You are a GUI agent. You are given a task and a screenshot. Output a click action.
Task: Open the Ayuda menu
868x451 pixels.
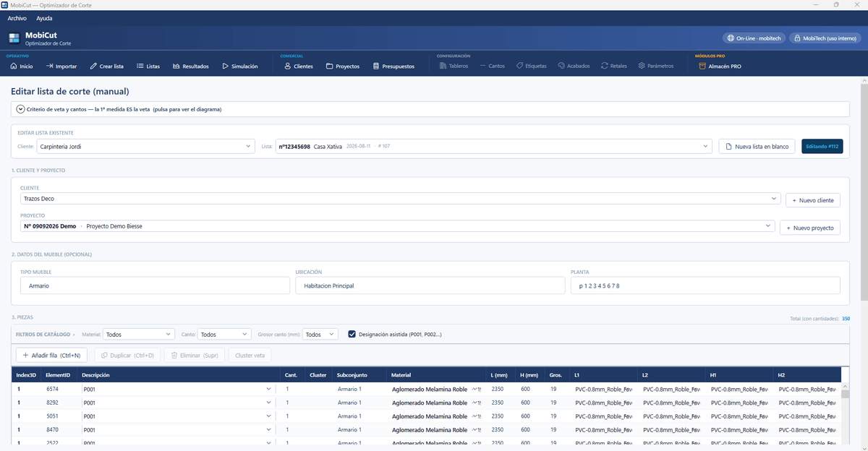point(44,18)
